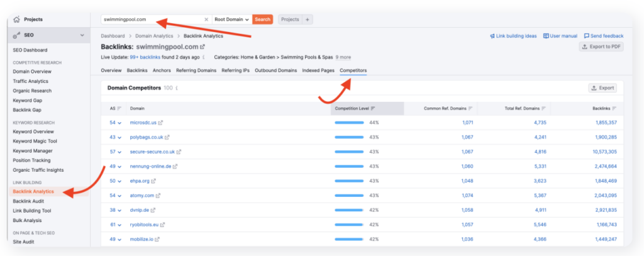644x256 pixels.
Task: Add a new project with the plus button
Action: 308,19
